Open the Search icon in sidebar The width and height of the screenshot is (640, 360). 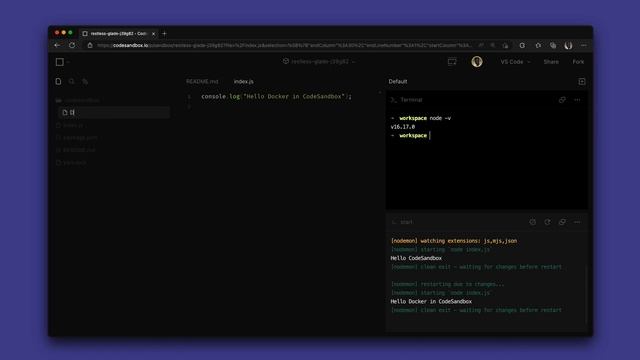[x=71, y=81]
